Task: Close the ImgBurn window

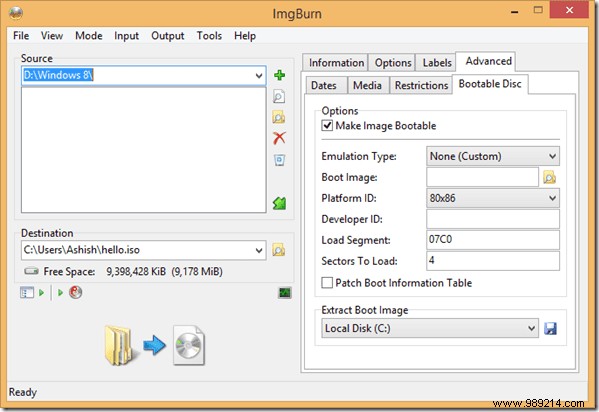Action: pyautogui.click(x=569, y=10)
